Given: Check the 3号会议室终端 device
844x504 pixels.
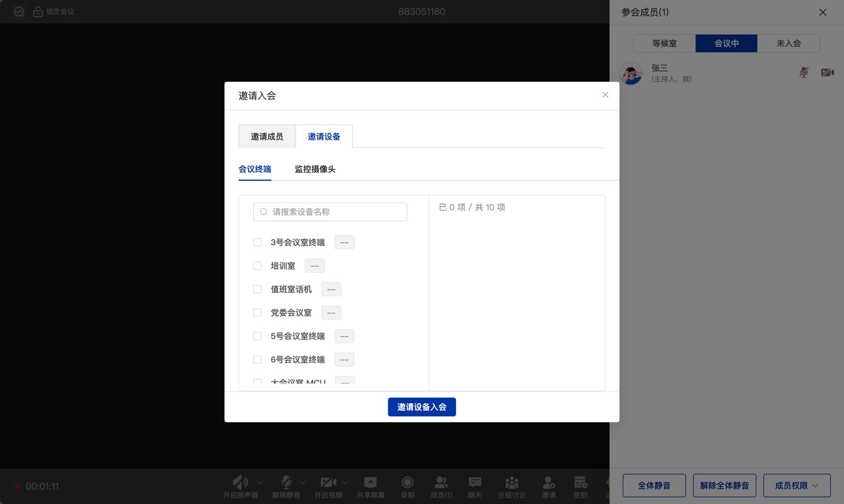Looking at the screenshot, I should 257,243.
